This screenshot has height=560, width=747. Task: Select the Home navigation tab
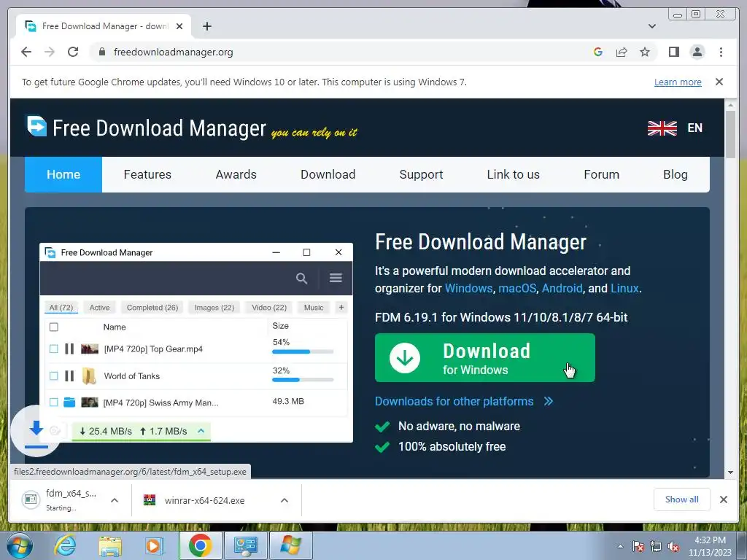tap(63, 174)
